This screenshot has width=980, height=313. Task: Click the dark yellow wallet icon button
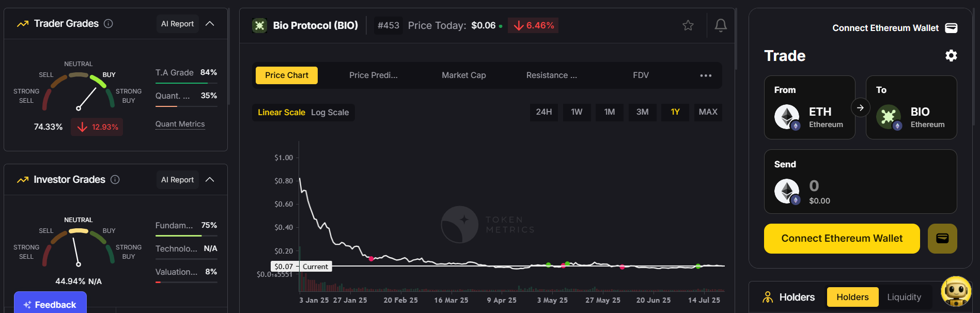pos(942,239)
